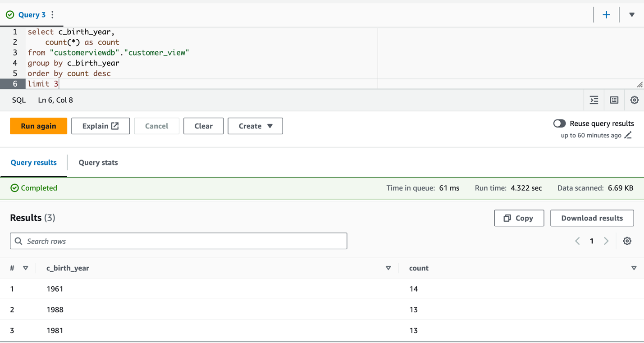Open editor settings gear icon
The width and height of the screenshot is (644, 343).
pos(634,100)
